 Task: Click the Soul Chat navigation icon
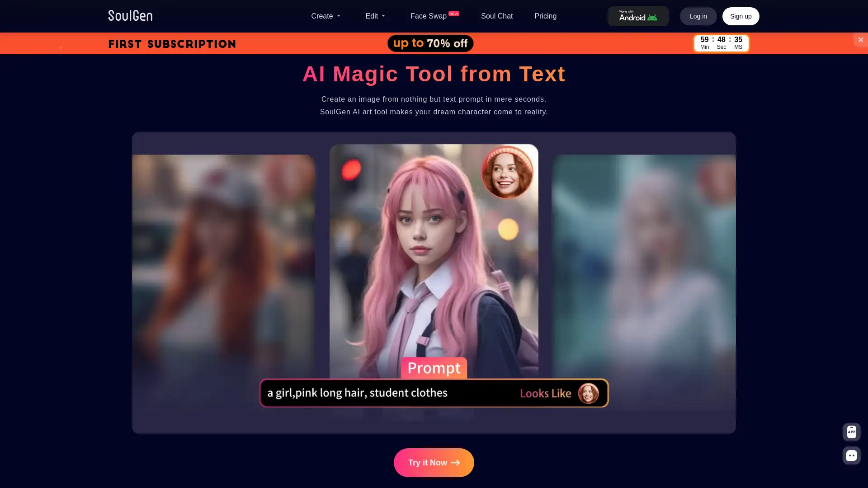pos(496,16)
